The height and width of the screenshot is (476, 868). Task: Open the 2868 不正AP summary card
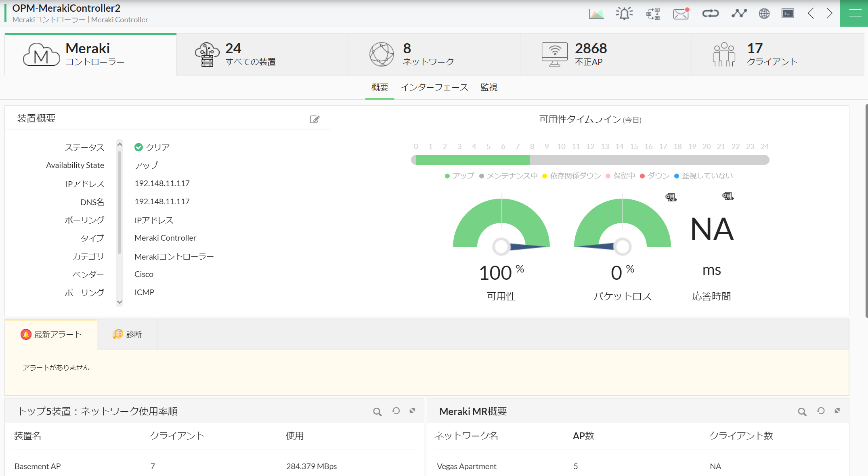pyautogui.click(x=606, y=54)
